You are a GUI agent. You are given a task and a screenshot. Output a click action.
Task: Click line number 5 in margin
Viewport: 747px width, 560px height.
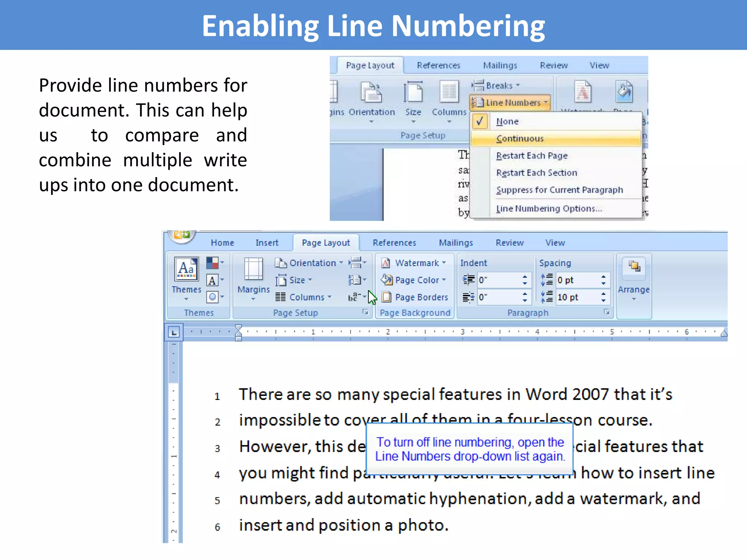[x=217, y=501]
